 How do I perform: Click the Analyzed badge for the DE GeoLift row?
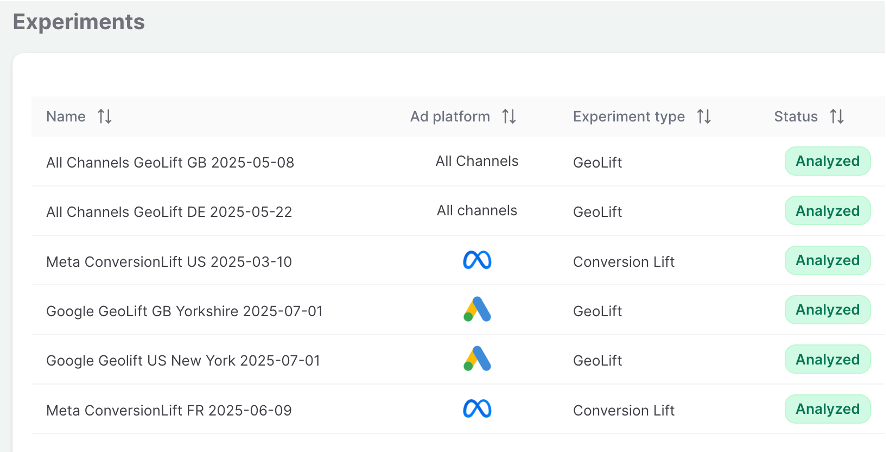pos(827,211)
